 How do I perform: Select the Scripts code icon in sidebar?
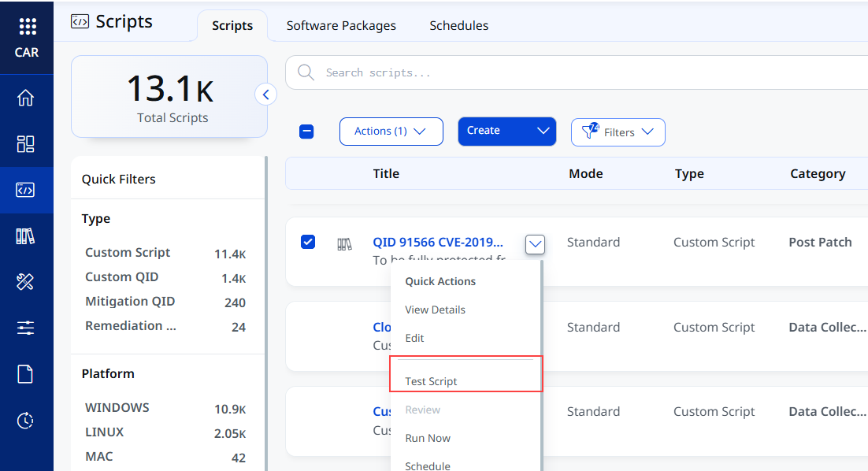[25, 190]
